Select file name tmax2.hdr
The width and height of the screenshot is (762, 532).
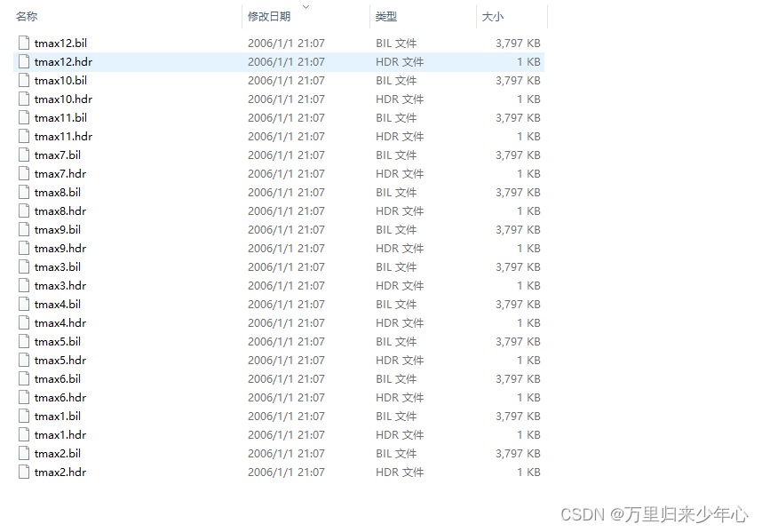coord(60,472)
